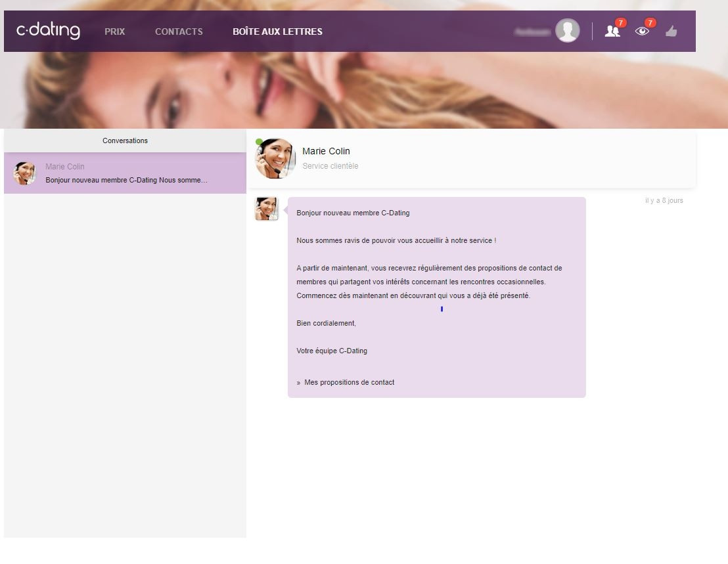This screenshot has height=564, width=728.
Task: Click the green online status dot
Action: coord(259,142)
